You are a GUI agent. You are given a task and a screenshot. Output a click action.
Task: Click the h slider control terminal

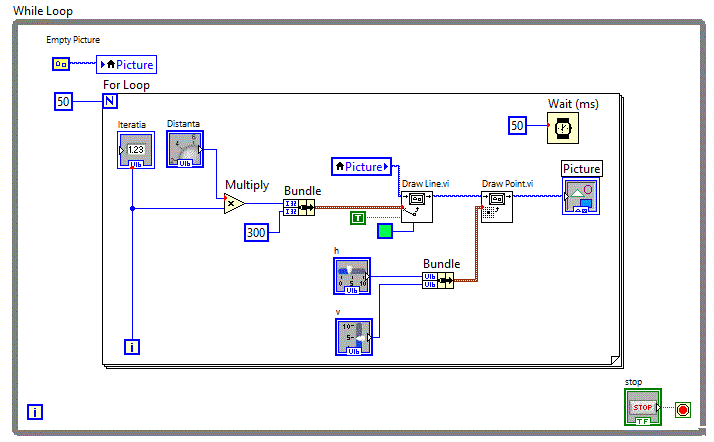[x=353, y=276]
